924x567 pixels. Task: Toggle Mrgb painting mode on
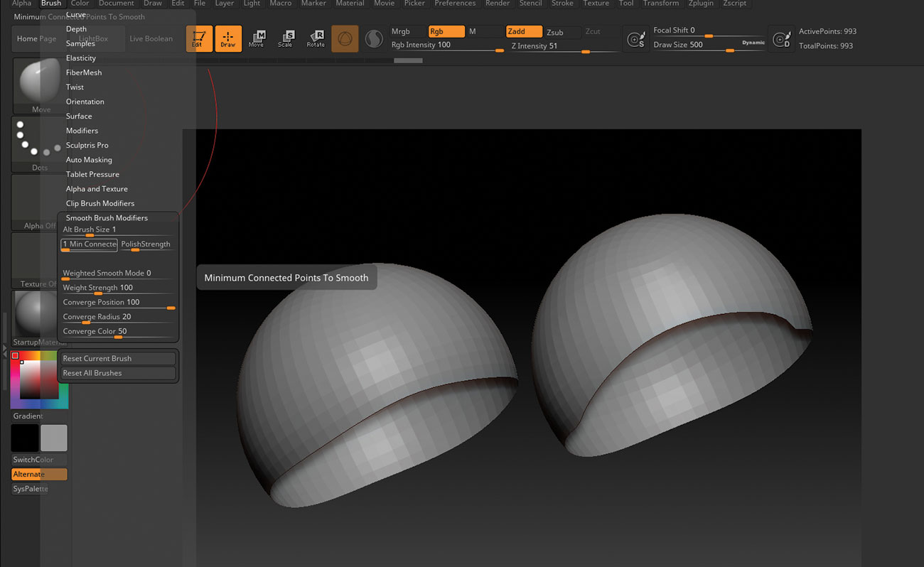[x=405, y=31]
